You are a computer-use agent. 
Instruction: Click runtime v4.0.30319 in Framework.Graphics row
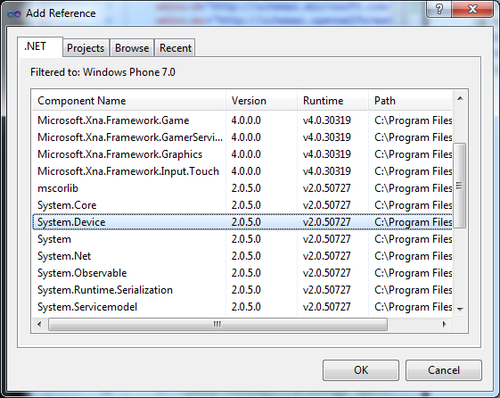(x=327, y=154)
